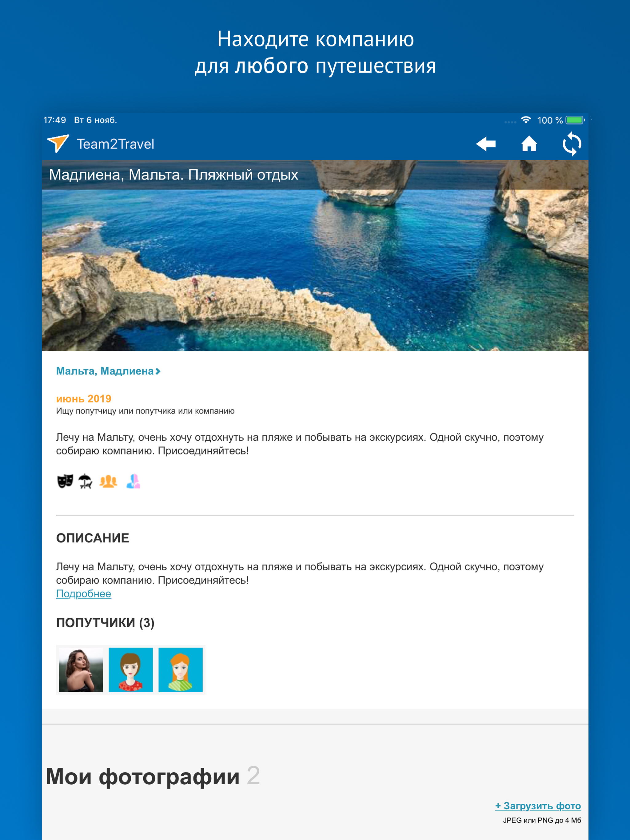Go back with the left arrow icon

pos(486,144)
